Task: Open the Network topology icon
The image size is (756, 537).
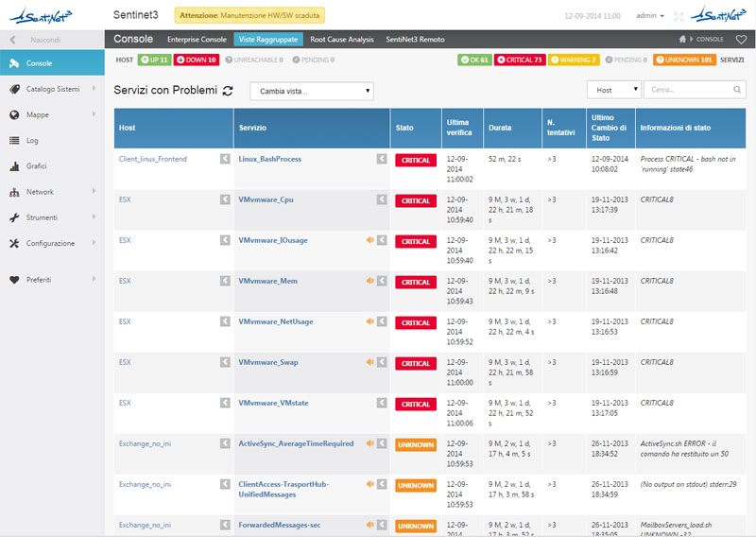Action: click(x=14, y=192)
